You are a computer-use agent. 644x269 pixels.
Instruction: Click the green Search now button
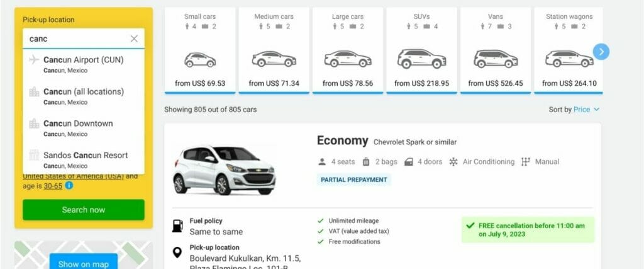(x=84, y=210)
